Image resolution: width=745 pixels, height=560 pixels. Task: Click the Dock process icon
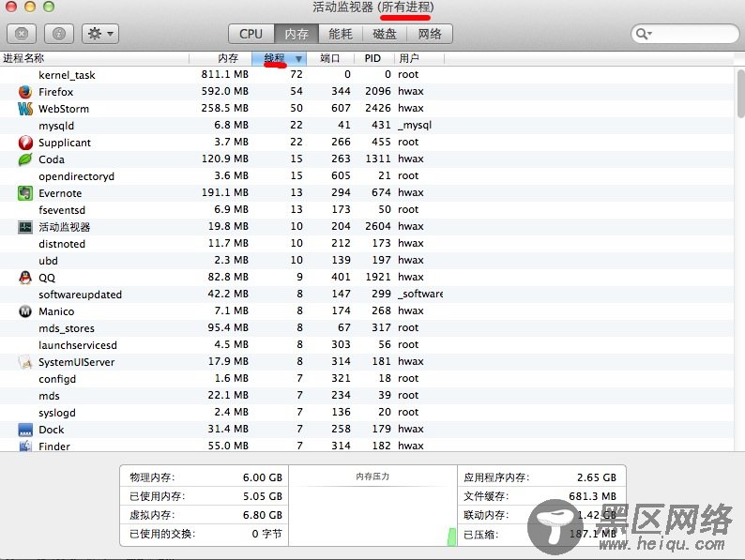point(25,430)
